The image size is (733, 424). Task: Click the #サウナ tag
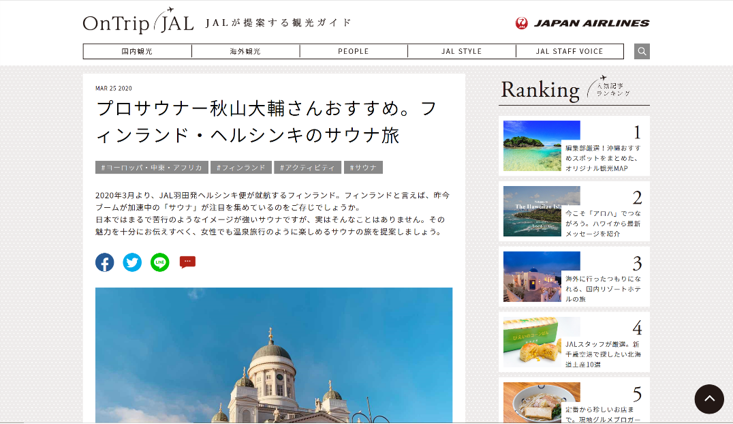tap(363, 167)
